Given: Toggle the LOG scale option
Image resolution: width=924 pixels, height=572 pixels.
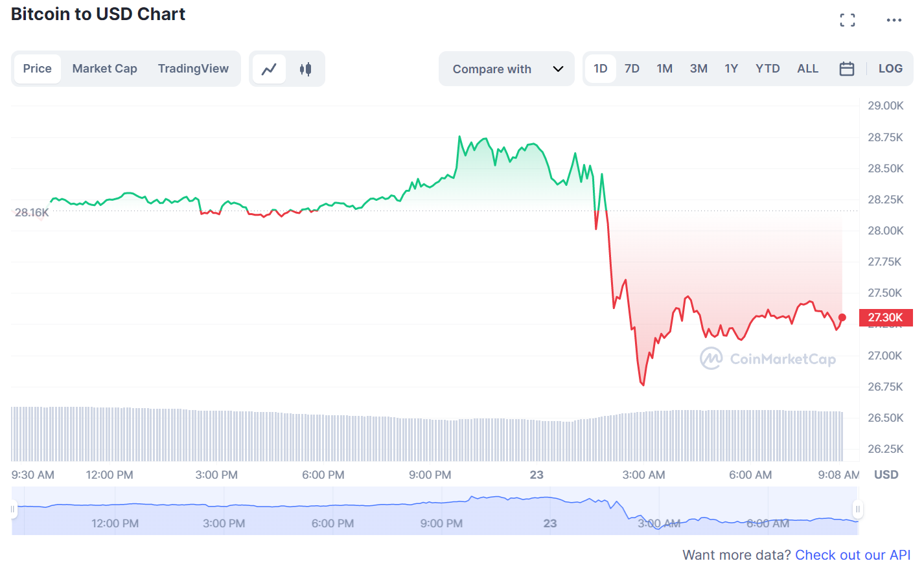Looking at the screenshot, I should pyautogui.click(x=890, y=69).
